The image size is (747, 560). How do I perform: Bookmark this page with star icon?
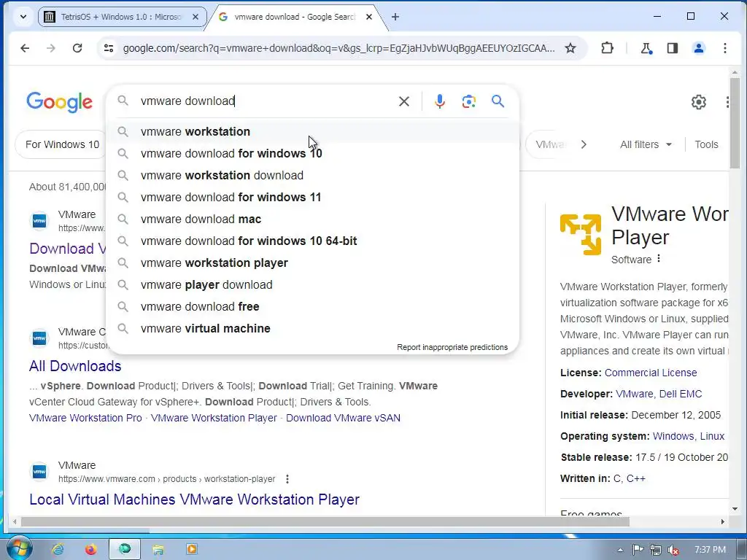(570, 48)
